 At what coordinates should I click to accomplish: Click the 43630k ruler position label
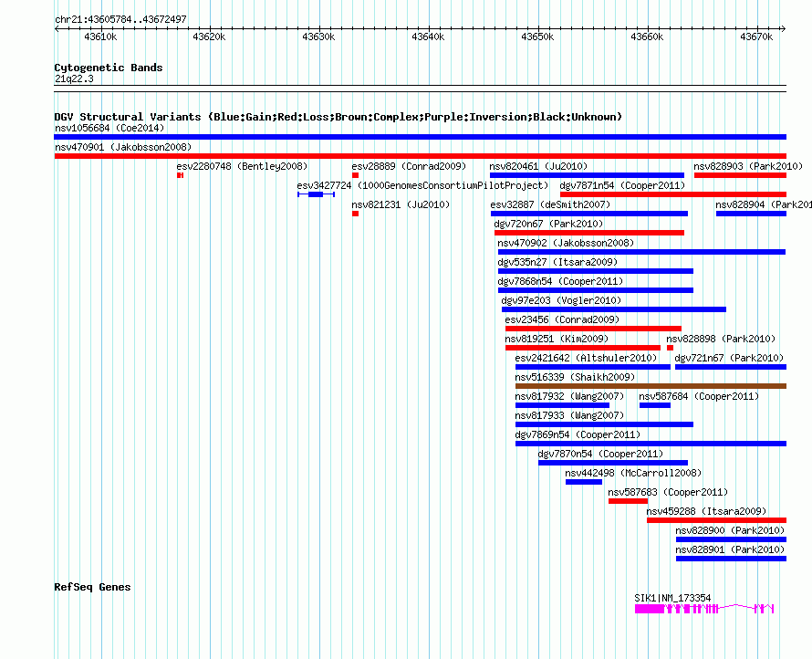(x=318, y=37)
